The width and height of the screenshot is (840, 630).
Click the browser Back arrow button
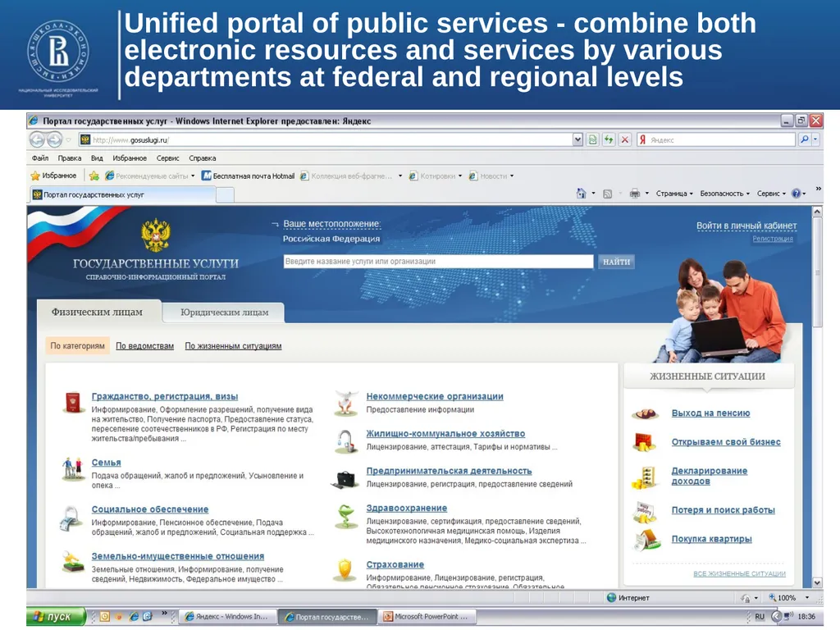pos(37,139)
